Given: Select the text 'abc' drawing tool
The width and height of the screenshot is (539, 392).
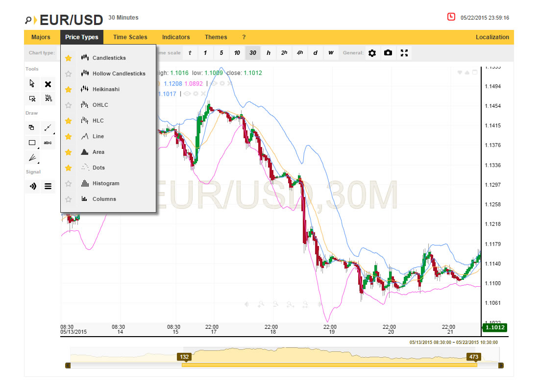Looking at the screenshot, I should 48,143.
